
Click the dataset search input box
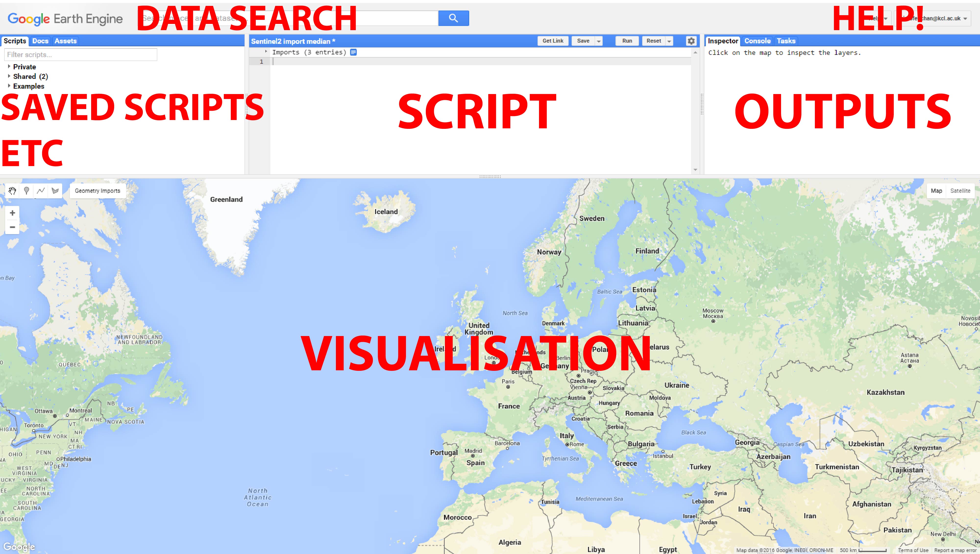point(288,18)
